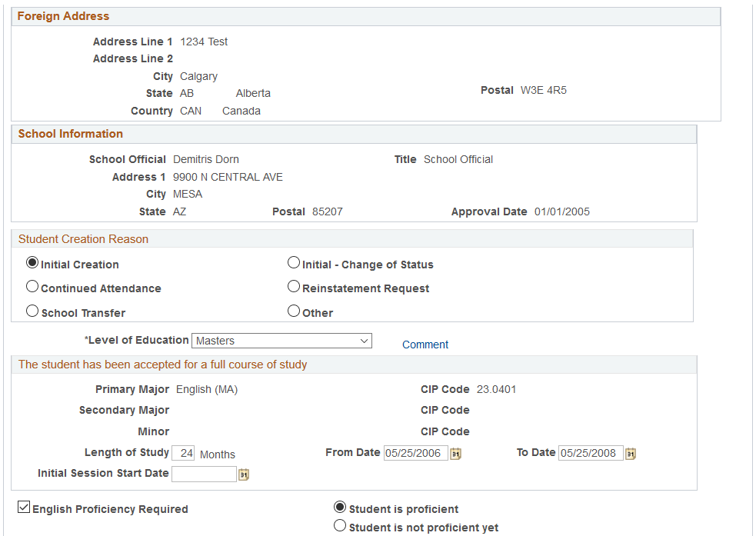Screen dimensions: 756x536
Task: Select Continued Attendance as creation reason
Action: pyautogui.click(x=32, y=286)
